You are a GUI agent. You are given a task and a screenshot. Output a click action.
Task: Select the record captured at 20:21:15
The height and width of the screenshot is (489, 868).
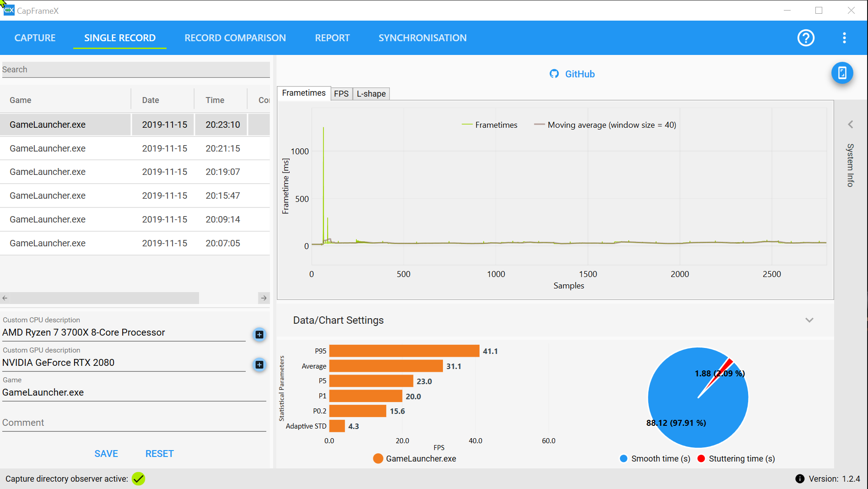click(135, 148)
